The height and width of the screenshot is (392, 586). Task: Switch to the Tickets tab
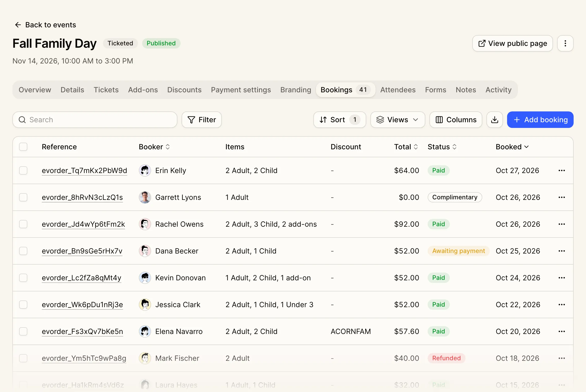(x=106, y=90)
